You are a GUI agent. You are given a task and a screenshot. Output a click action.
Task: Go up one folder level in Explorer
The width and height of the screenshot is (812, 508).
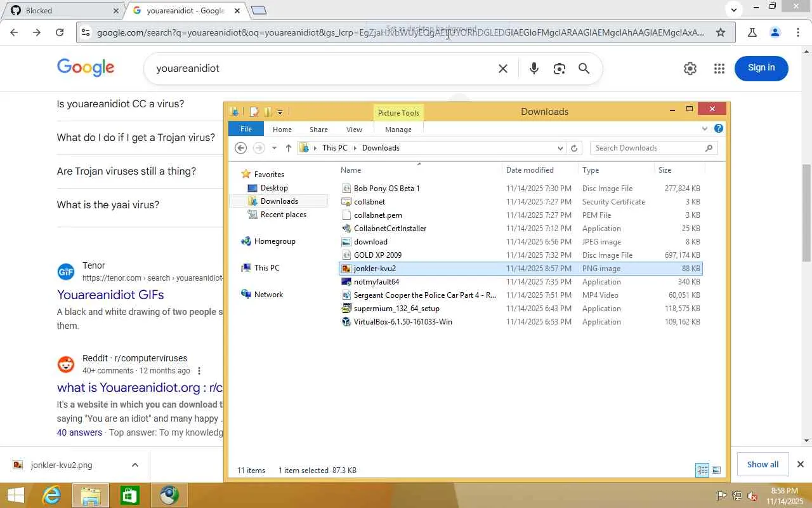pyautogui.click(x=288, y=148)
